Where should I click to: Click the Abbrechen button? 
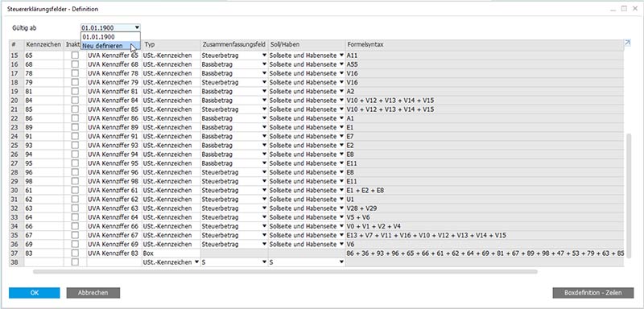coord(93,293)
